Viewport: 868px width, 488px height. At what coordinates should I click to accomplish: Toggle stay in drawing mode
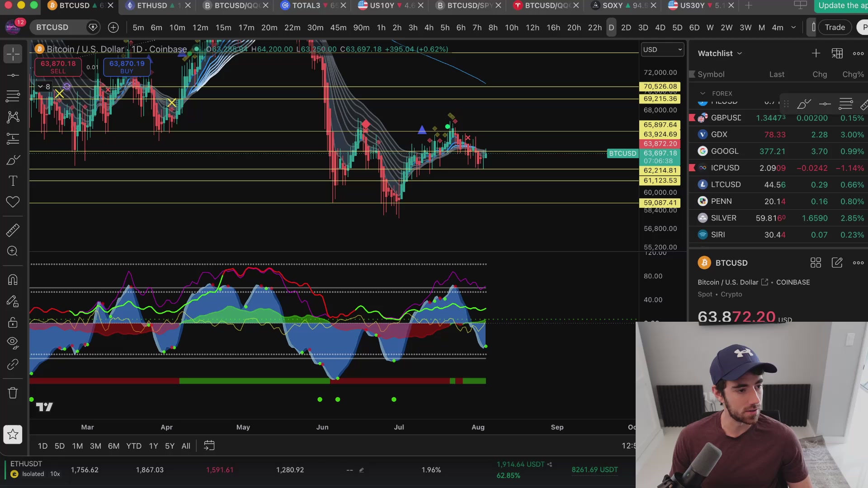coord(13,301)
